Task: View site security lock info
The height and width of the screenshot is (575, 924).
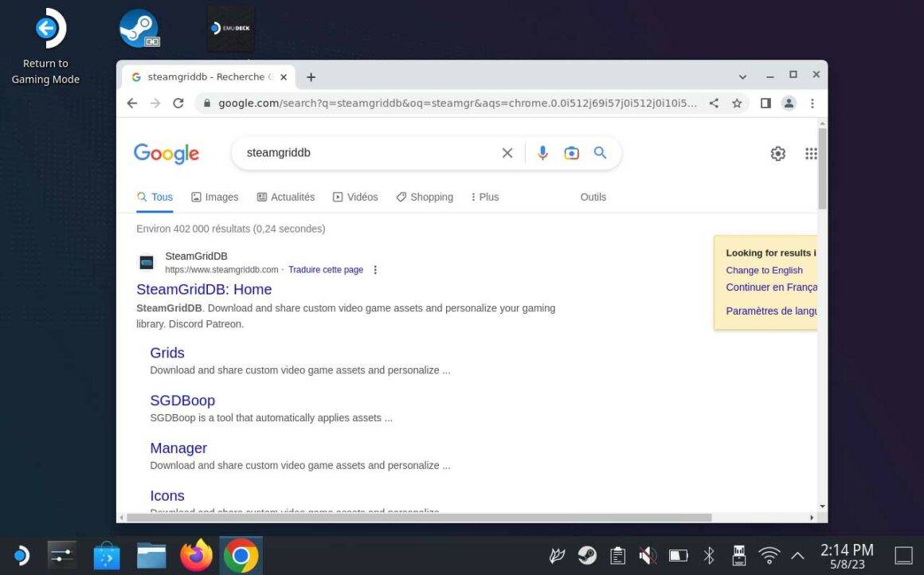Action: [207, 103]
